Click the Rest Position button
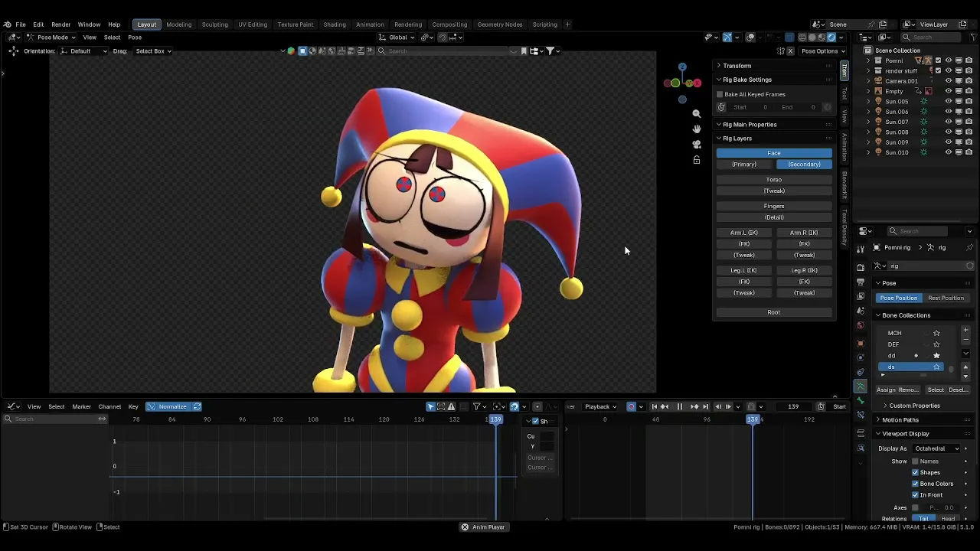The height and width of the screenshot is (551, 980). (946, 298)
